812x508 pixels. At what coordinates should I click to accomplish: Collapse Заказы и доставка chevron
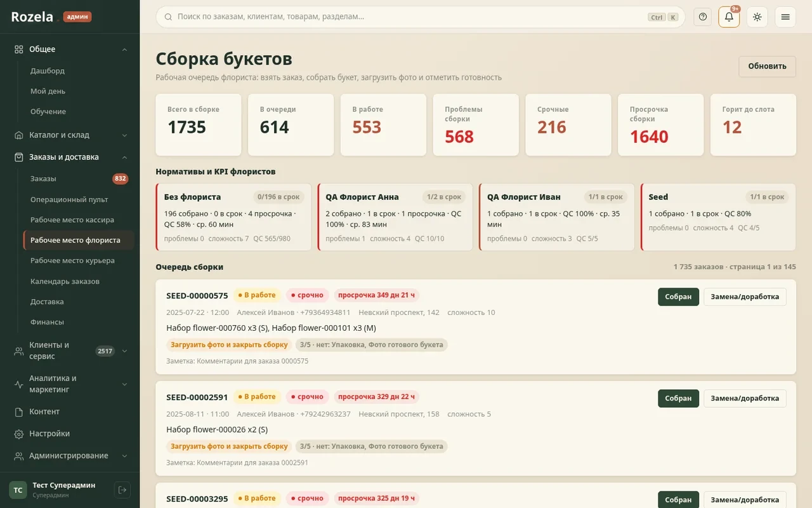124,157
